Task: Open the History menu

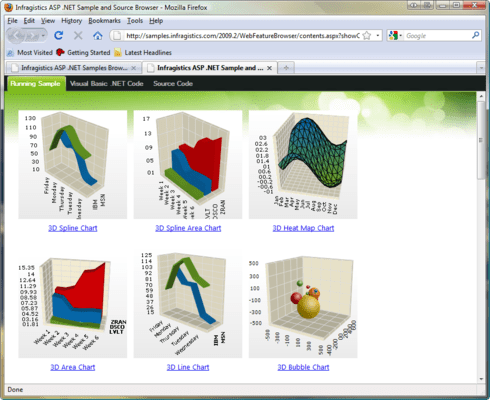Action: coord(71,21)
